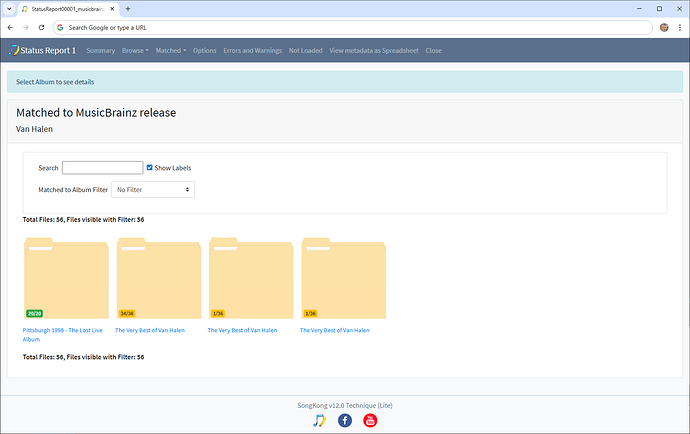The image size is (690, 434).
Task: Open the Chrome profile avatar icon
Action: point(664,27)
